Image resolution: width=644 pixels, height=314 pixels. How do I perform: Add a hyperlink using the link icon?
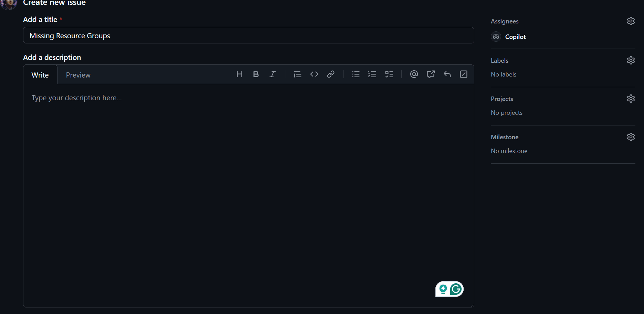click(x=330, y=74)
